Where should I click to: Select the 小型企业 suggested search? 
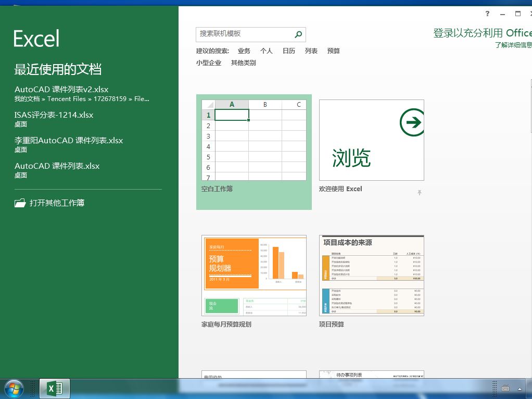click(209, 63)
